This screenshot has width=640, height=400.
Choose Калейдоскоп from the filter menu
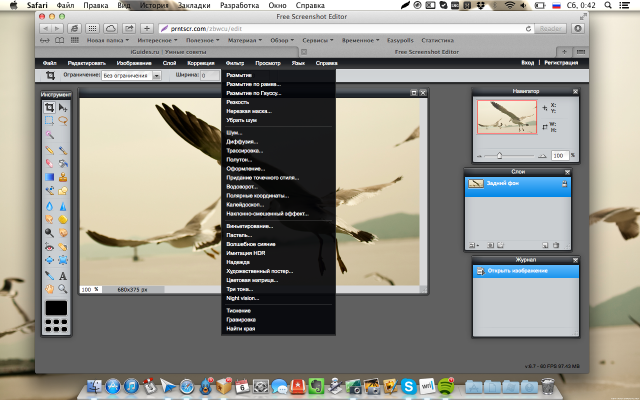click(x=245, y=204)
